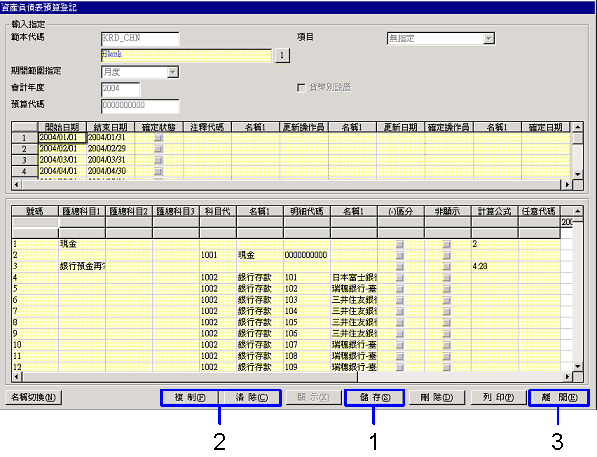Click the 清除(C) clear button

pyautogui.click(x=251, y=398)
